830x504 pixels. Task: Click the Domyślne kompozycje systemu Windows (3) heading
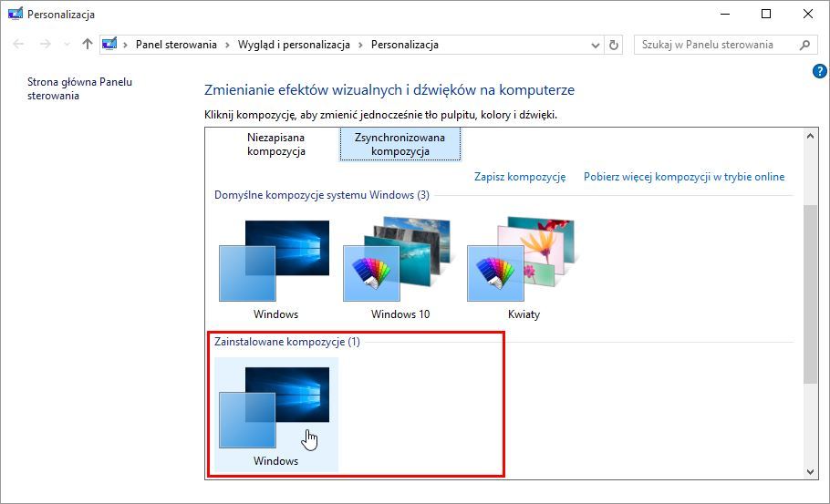[x=322, y=195]
